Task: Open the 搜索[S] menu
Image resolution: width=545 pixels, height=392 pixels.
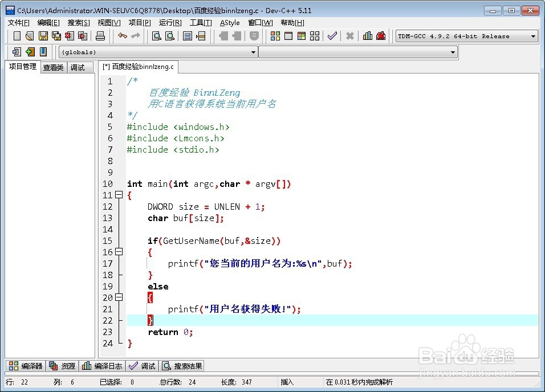Action: pyautogui.click(x=79, y=23)
